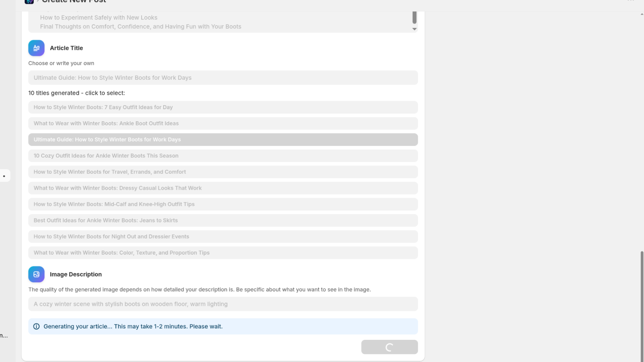This screenshot has height=362, width=644.
Task: Select 'How to Style Winter Boots for Night Out'
Action: tap(223, 236)
